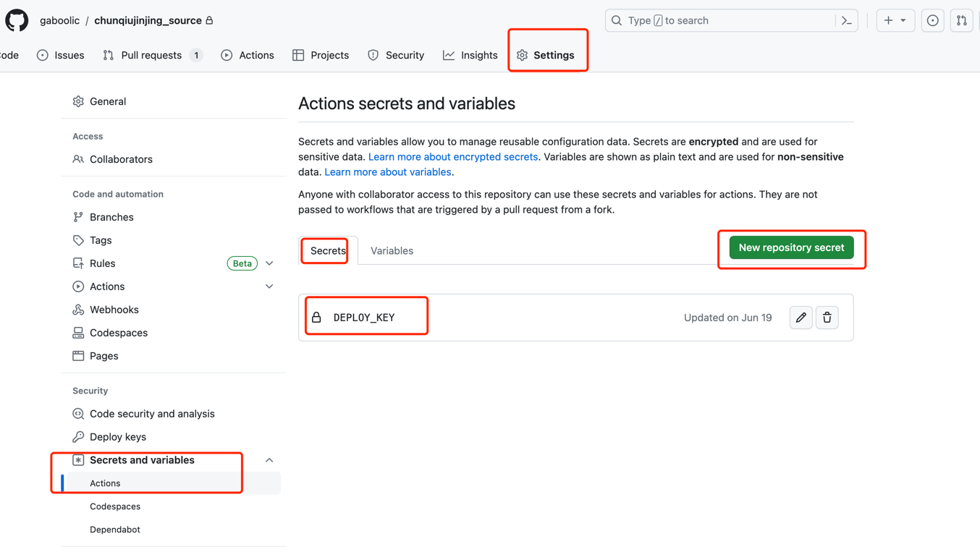Viewport: 980px width, 557px height.
Task: Open pull requests icon in top-right header
Action: (961, 21)
